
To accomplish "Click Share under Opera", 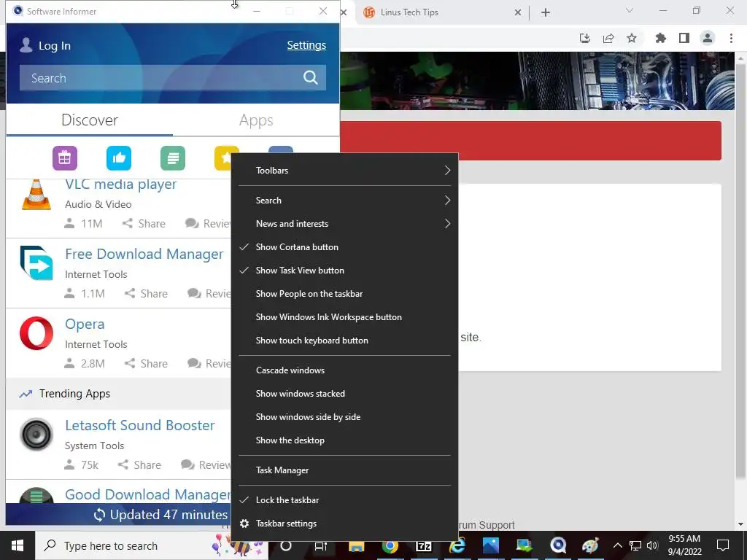I will tap(146, 363).
